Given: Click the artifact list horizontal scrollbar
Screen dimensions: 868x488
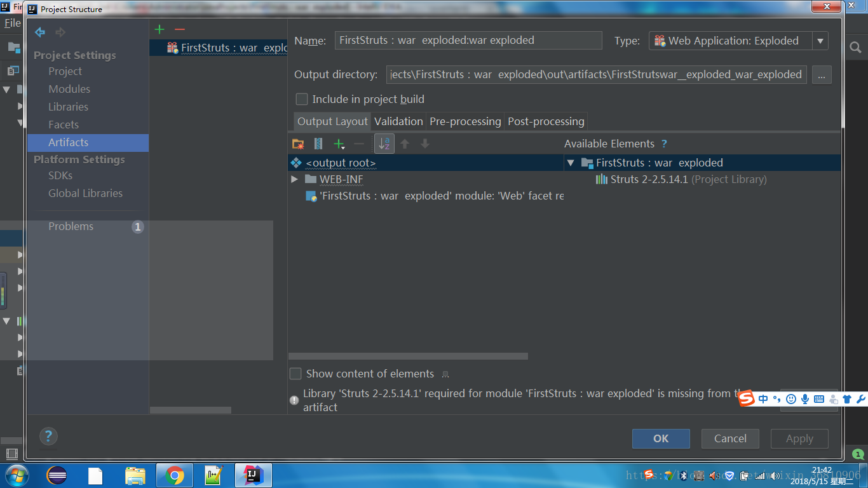Looking at the screenshot, I should point(191,410).
